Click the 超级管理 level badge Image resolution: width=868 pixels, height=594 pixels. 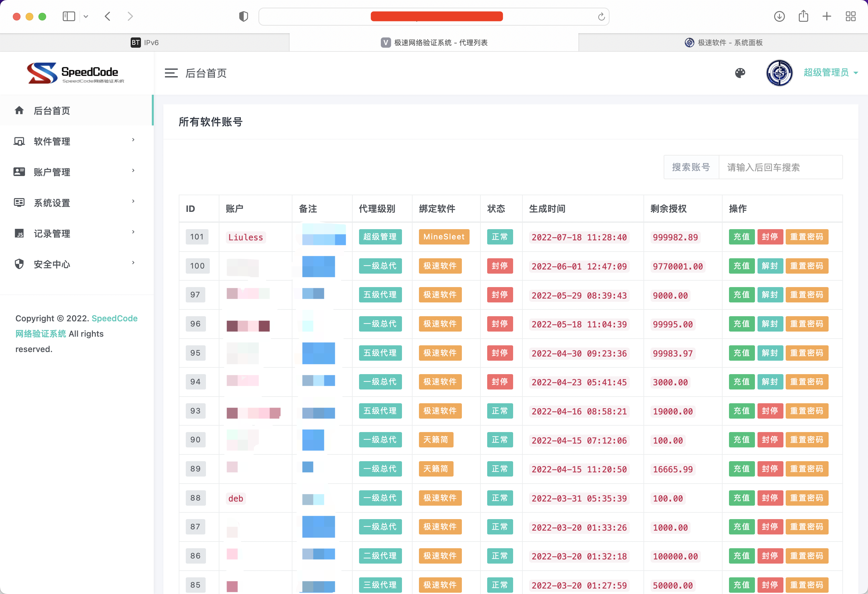380,237
